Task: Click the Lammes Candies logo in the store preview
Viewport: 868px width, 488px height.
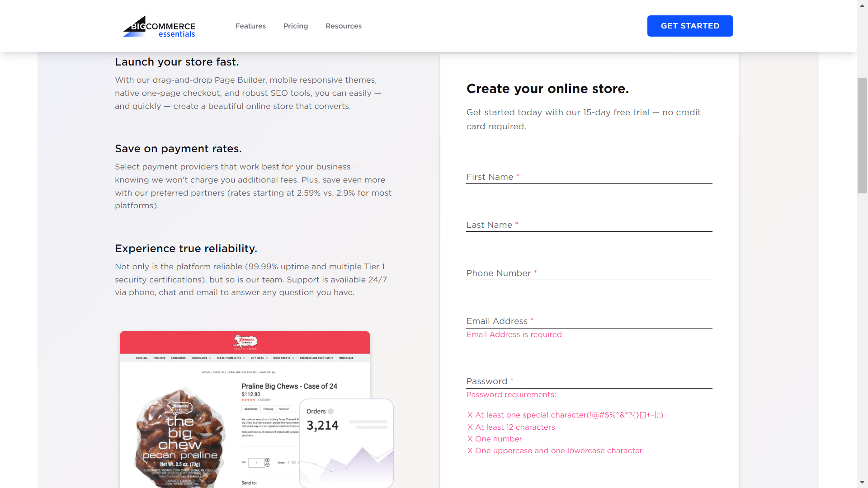Action: click(x=245, y=342)
